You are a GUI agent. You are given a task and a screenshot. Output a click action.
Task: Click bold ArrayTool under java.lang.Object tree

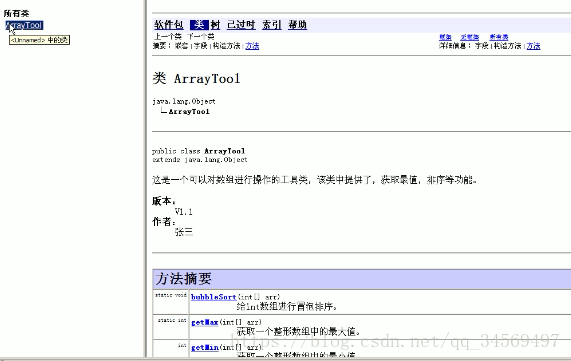pos(189,111)
